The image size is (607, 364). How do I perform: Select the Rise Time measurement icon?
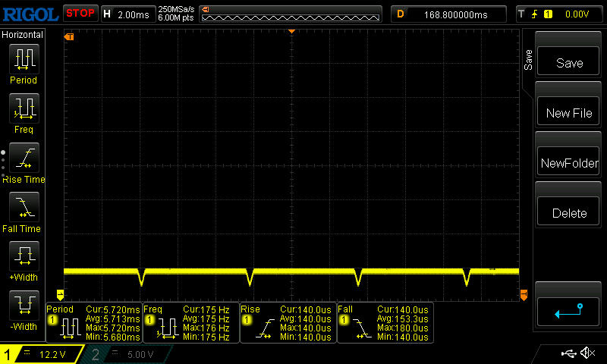(x=24, y=158)
